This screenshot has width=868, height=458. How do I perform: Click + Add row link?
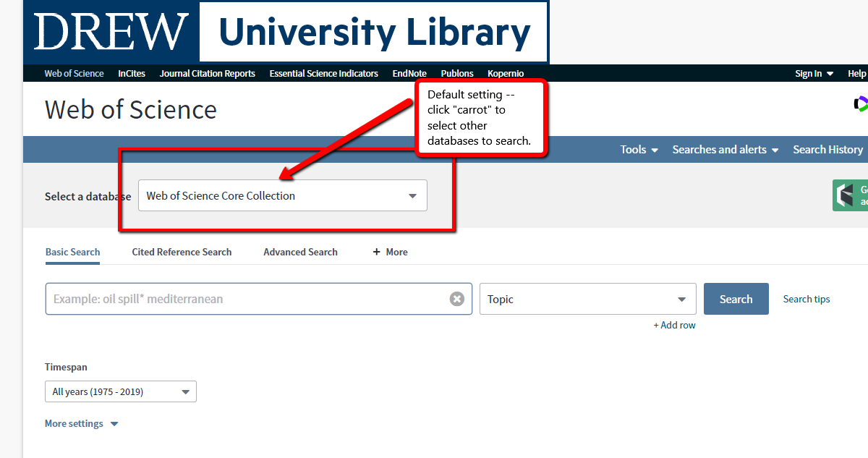[x=674, y=326]
